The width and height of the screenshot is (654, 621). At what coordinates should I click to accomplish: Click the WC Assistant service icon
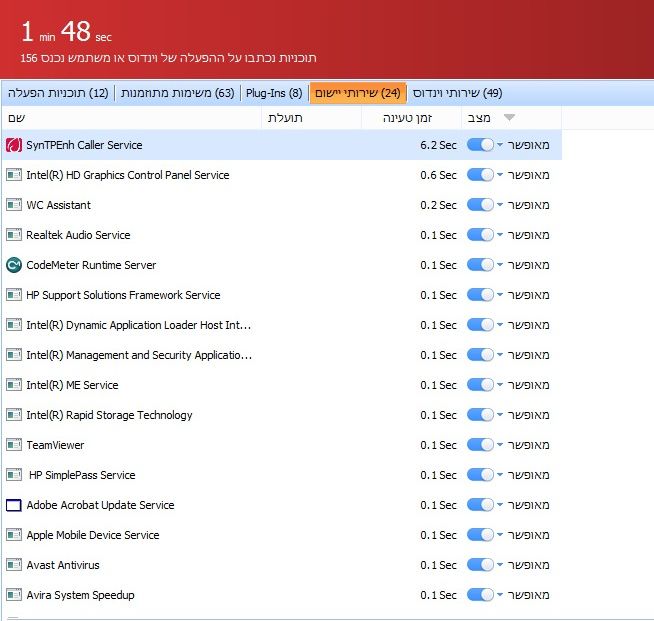tap(14, 205)
